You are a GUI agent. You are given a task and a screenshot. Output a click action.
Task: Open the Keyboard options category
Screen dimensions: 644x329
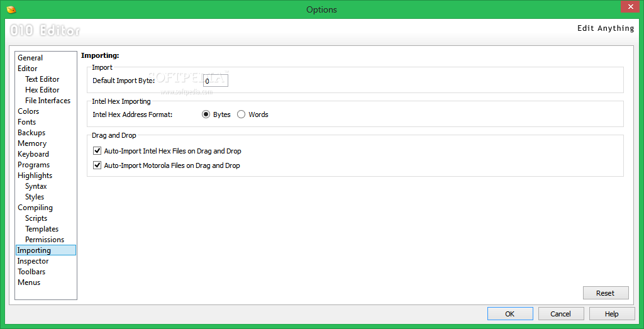pyautogui.click(x=33, y=154)
